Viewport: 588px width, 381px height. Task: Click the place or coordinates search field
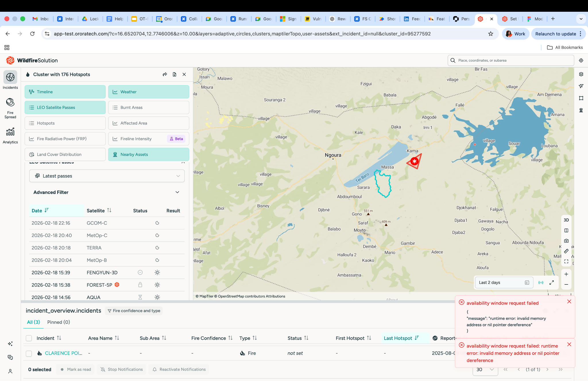[x=511, y=60]
